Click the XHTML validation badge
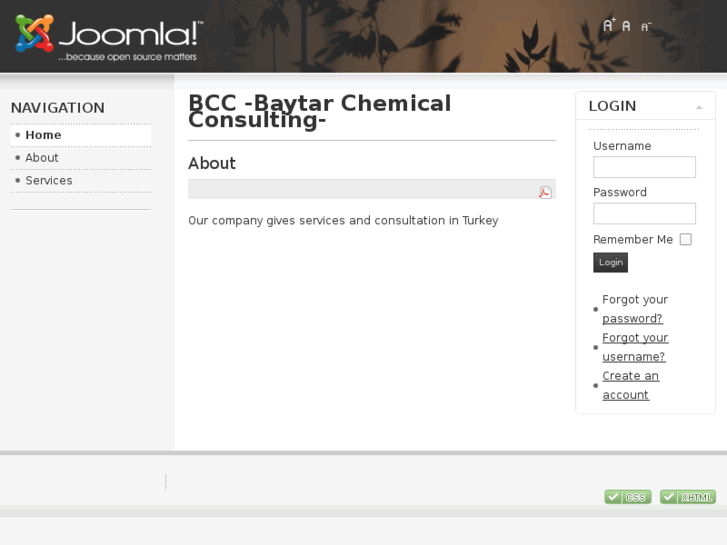Screen dimensions: 727x545 pos(687,497)
